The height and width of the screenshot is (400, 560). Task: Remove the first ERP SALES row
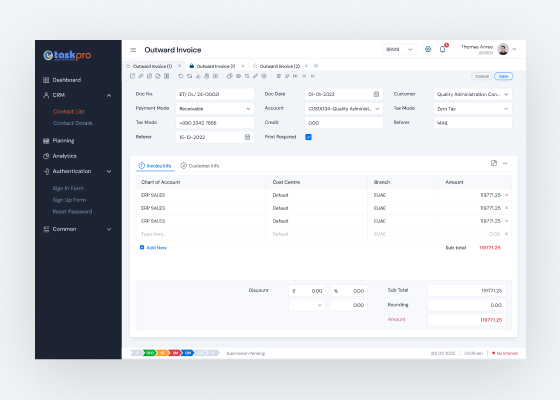506,195
